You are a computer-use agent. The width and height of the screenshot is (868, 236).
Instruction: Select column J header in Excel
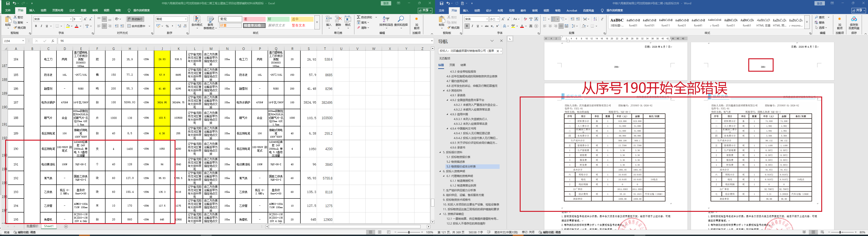pyautogui.click(x=162, y=49)
